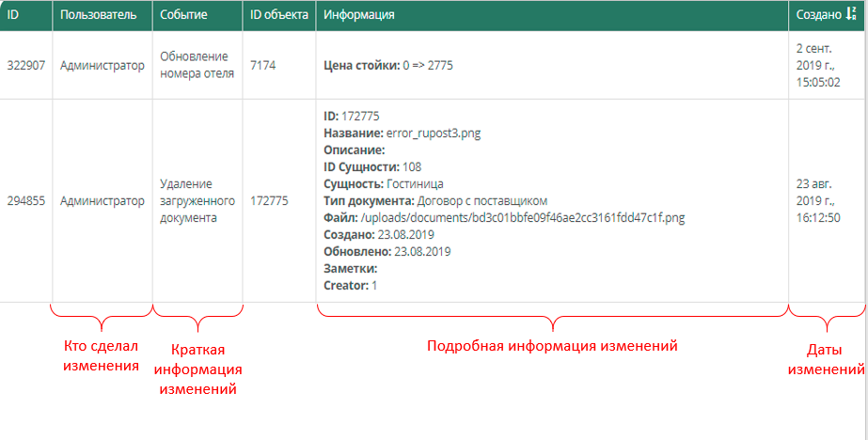
Task: Click event Обновление номера отеля
Action: 195,67
